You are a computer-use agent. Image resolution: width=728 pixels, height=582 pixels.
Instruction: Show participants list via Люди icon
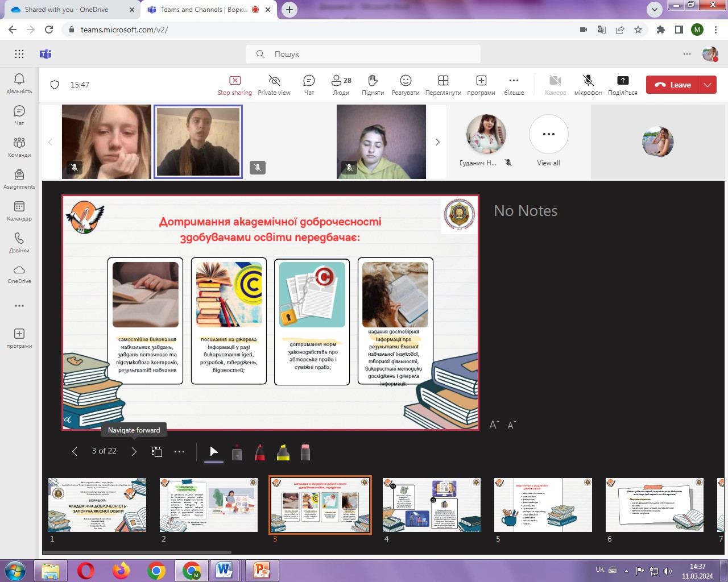coord(341,85)
